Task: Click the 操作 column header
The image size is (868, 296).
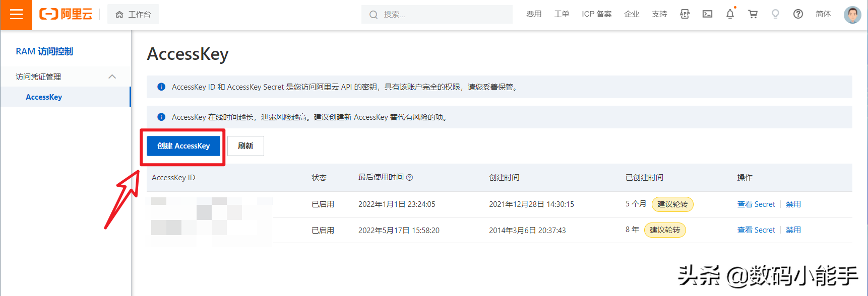Action: click(745, 178)
